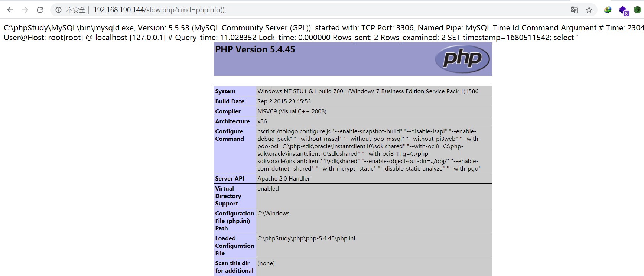Select Configuration File (php.ini) Path label

(235, 221)
